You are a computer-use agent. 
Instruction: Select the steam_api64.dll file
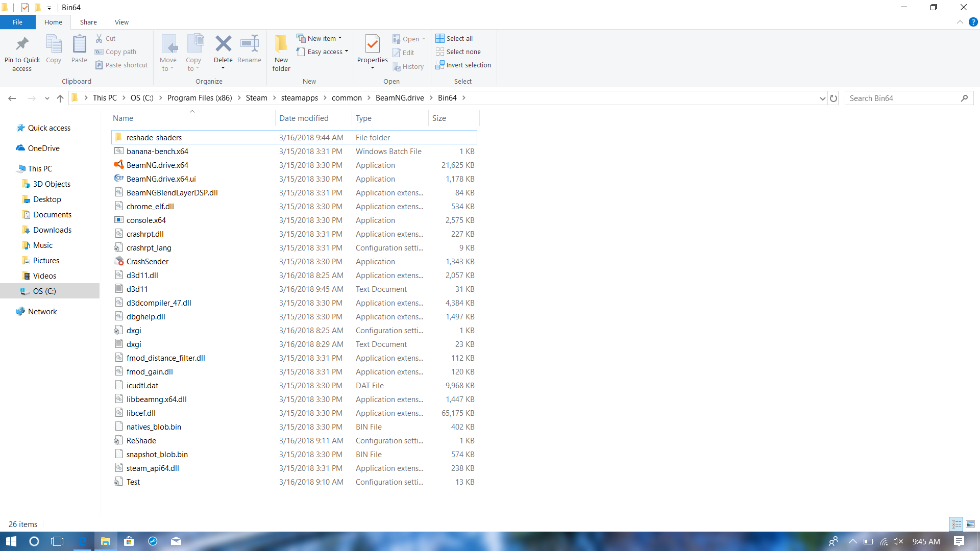pyautogui.click(x=294, y=468)
